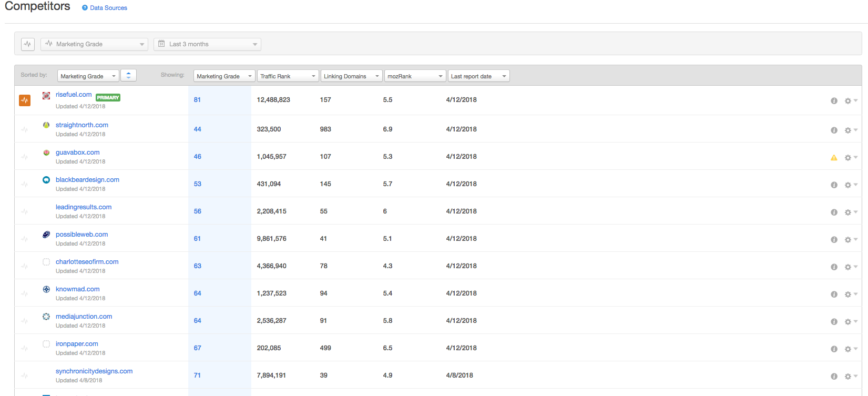
Task: Open the gear settings menu for risefuel.com
Action: click(851, 101)
